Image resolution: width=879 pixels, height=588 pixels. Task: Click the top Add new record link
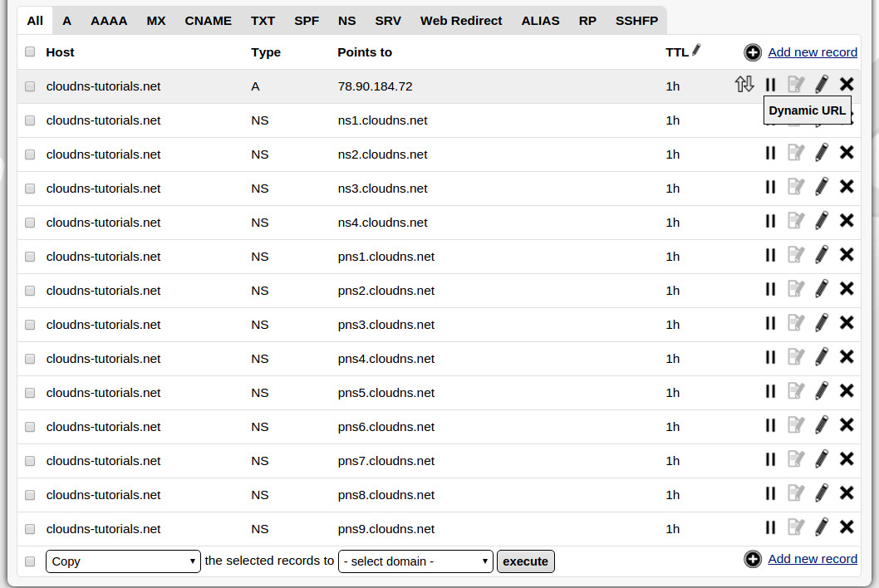click(812, 52)
